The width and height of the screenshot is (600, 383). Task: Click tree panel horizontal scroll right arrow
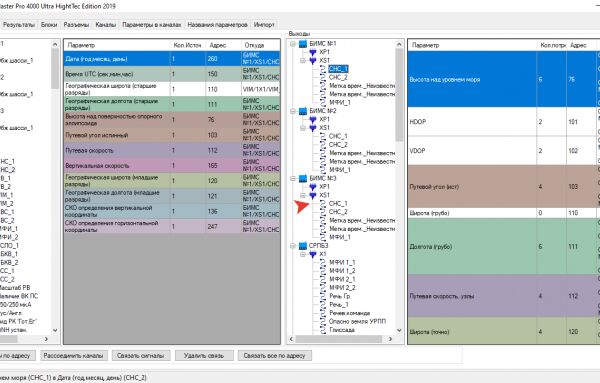[390, 339]
